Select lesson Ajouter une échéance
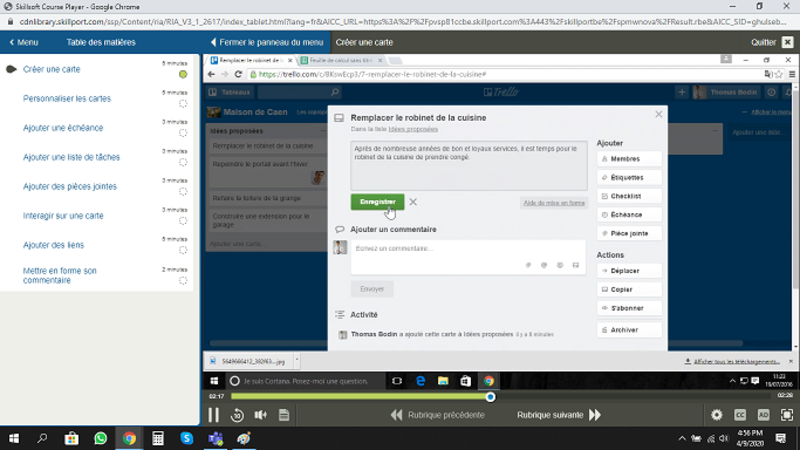The image size is (800, 450). click(x=63, y=128)
